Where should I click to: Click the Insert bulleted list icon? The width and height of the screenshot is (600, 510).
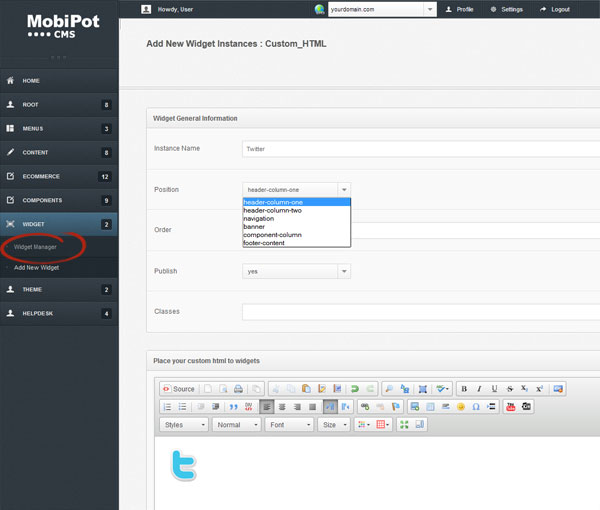(183, 407)
